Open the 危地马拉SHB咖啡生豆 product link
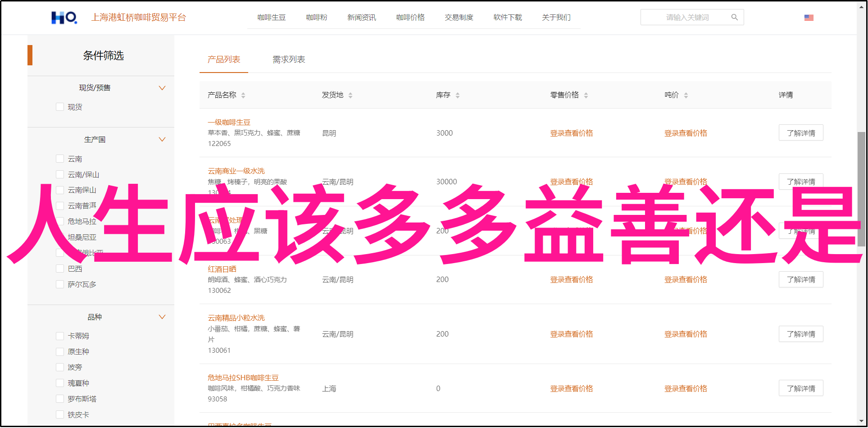Image resolution: width=868 pixels, height=428 pixels. 243,378
